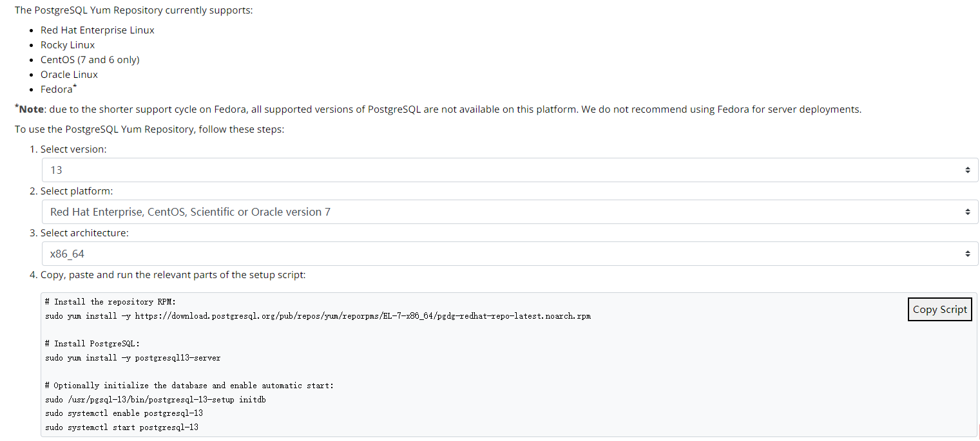Click the 'Fedora' list item with asterisk
This screenshot has height=441, width=980.
coord(57,89)
